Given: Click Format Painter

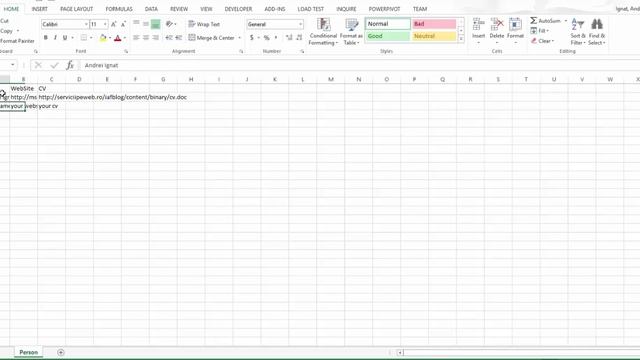Looking at the screenshot, I should click(17, 41).
